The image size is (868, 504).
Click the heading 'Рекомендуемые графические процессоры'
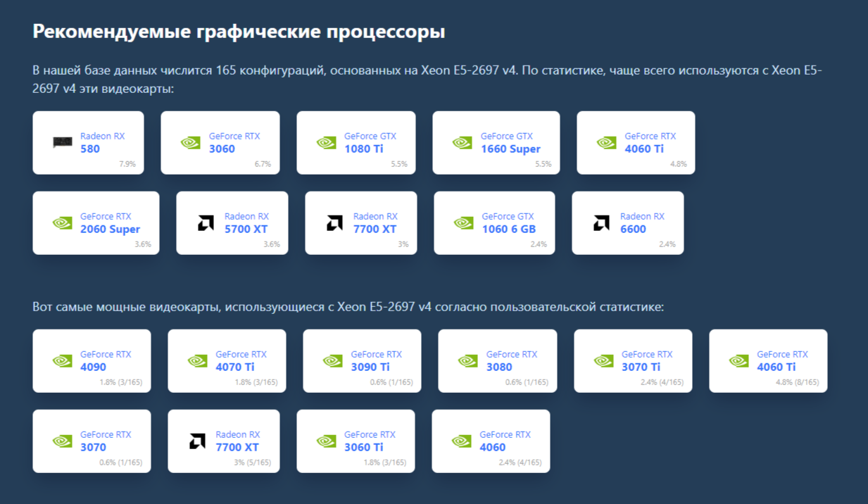(x=239, y=32)
